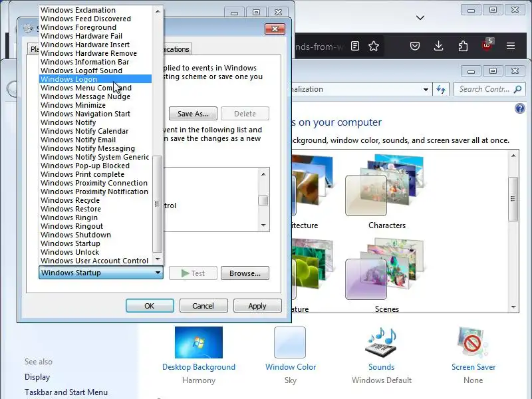Open the Sounds music notes icon
Image resolution: width=532 pixels, height=399 pixels.
(x=381, y=342)
